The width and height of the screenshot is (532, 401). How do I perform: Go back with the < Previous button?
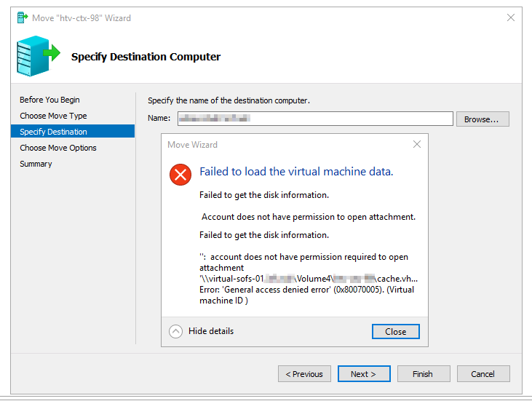304,374
